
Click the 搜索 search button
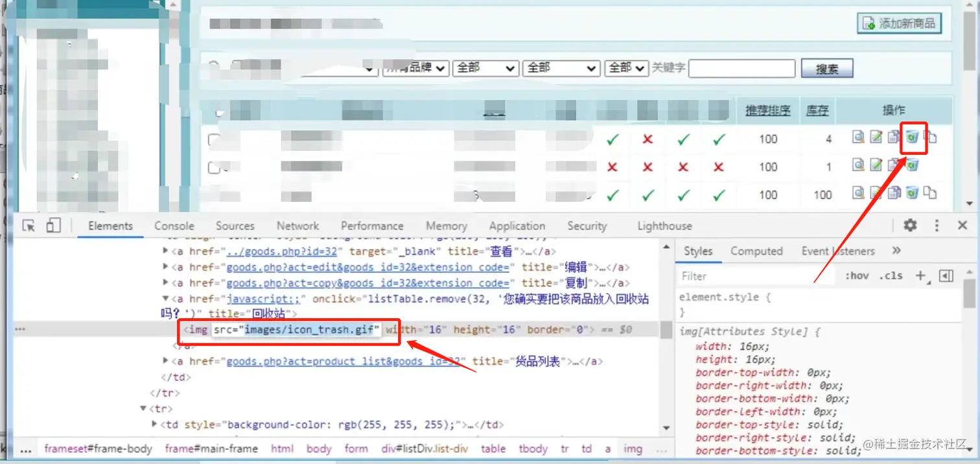pyautogui.click(x=827, y=69)
